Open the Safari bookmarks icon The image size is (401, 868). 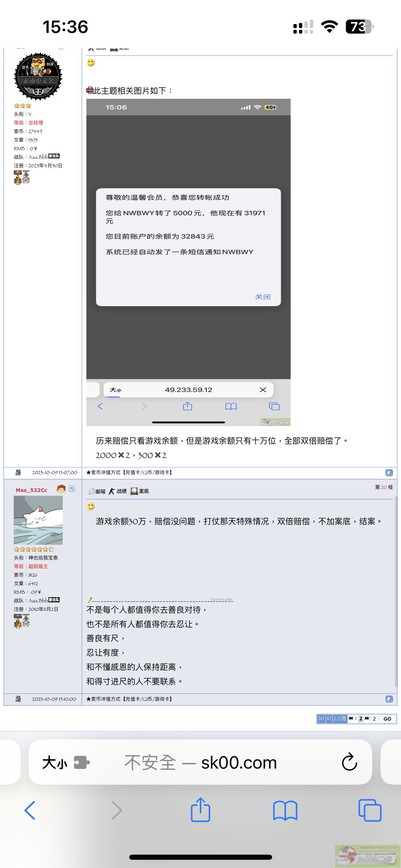coord(285,810)
